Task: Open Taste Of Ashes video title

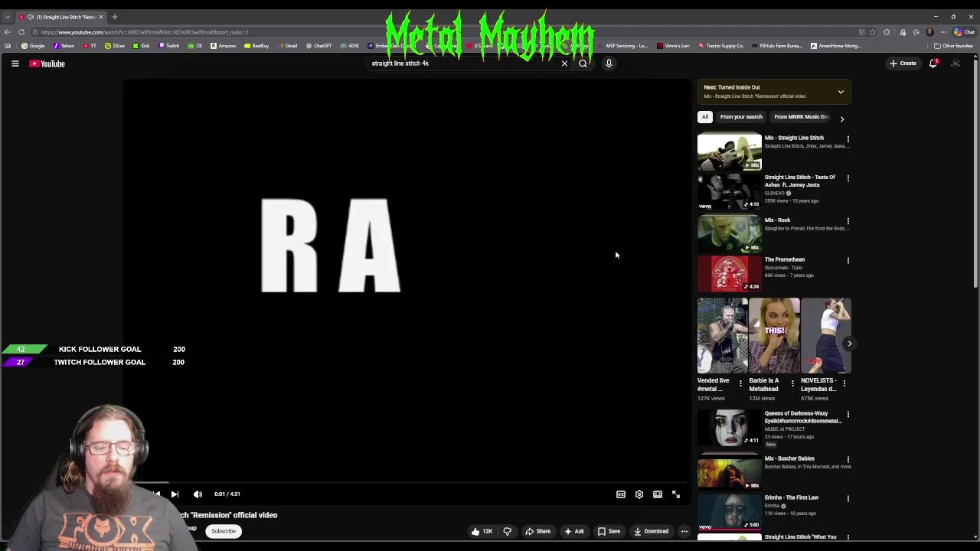Action: pos(799,181)
